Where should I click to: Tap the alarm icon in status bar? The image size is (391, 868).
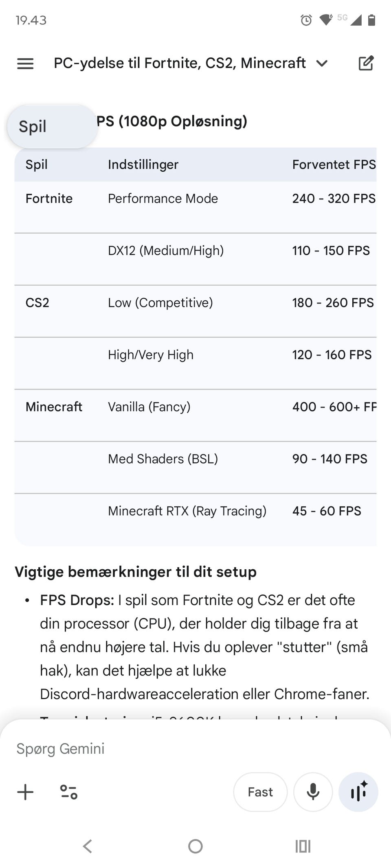306,20
